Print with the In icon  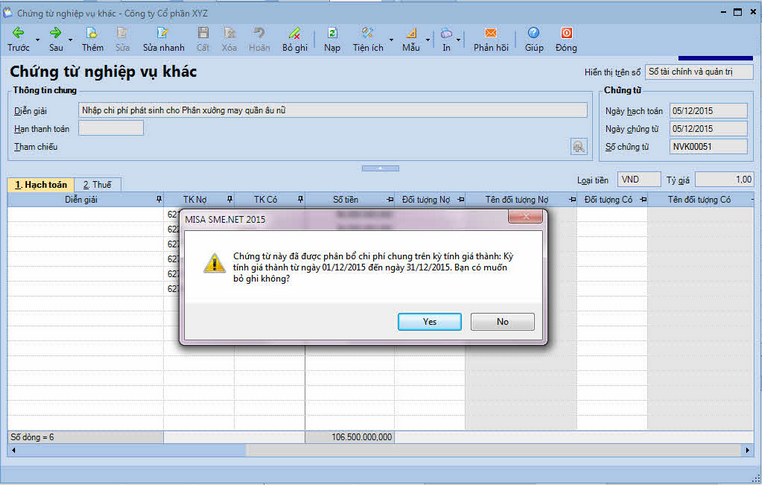[x=446, y=39]
